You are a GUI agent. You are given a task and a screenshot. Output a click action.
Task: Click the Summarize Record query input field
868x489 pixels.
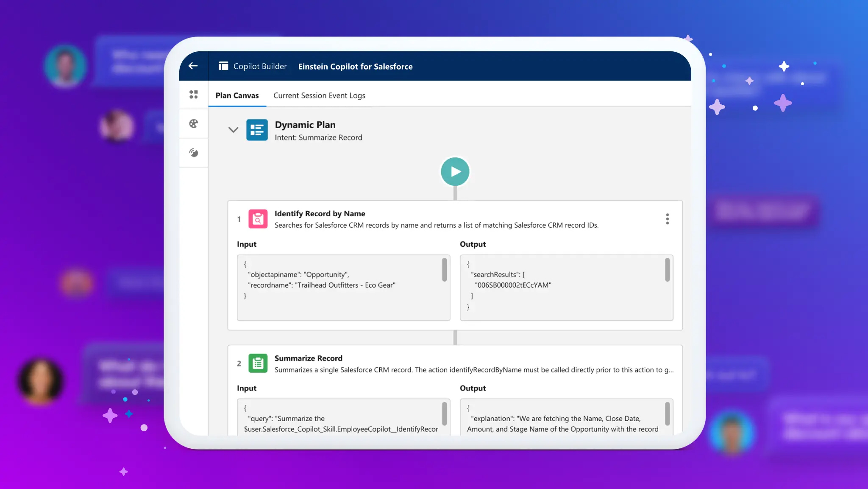pos(343,417)
